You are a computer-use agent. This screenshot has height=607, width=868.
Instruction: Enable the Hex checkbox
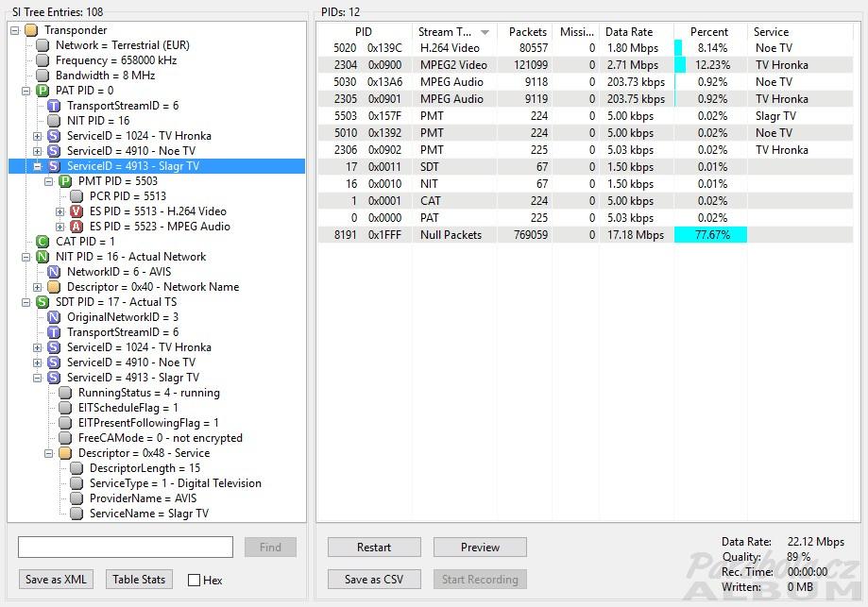pyautogui.click(x=194, y=580)
